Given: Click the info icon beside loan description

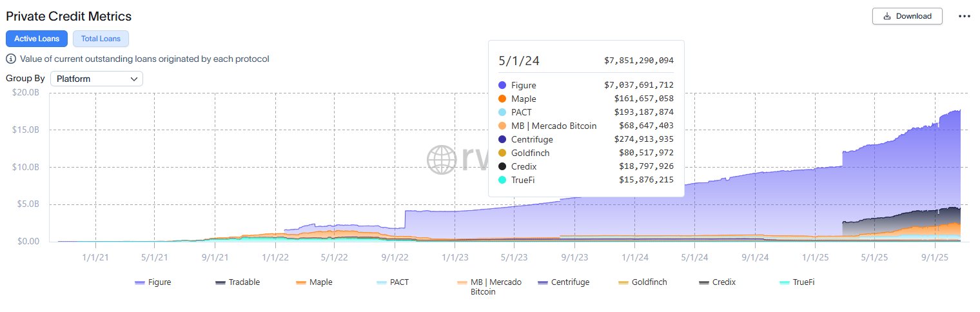Looking at the screenshot, I should (10, 59).
